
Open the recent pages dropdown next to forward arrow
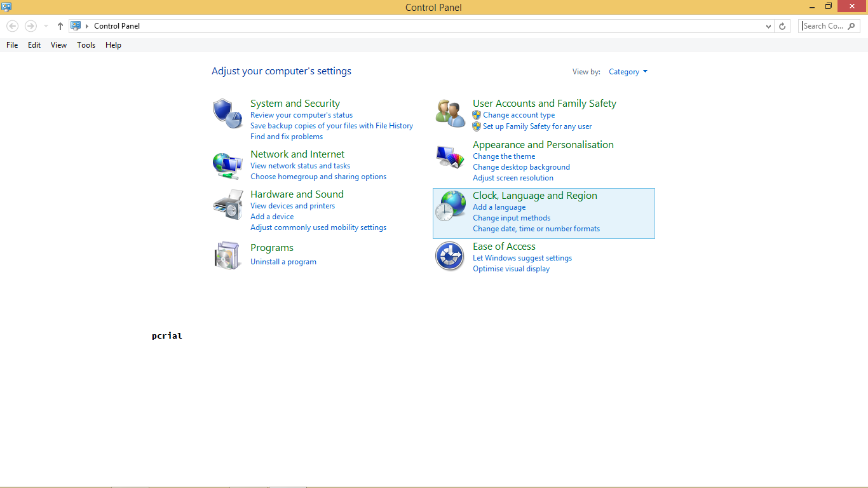[44, 26]
